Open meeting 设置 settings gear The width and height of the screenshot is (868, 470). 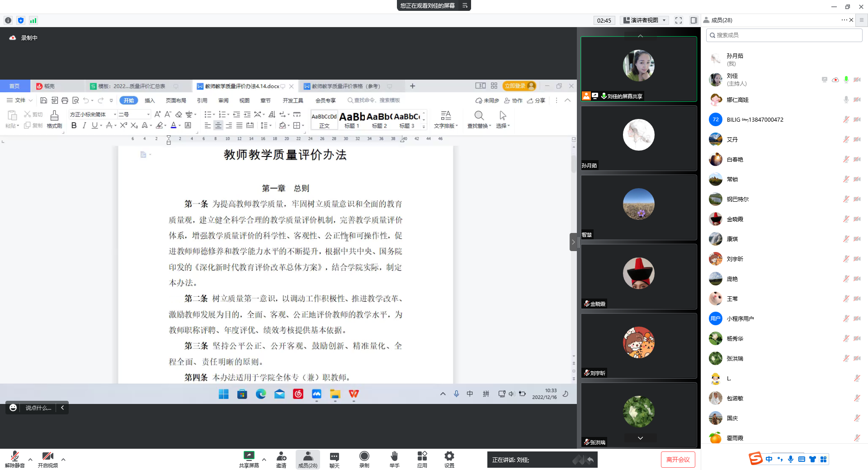[x=449, y=459]
